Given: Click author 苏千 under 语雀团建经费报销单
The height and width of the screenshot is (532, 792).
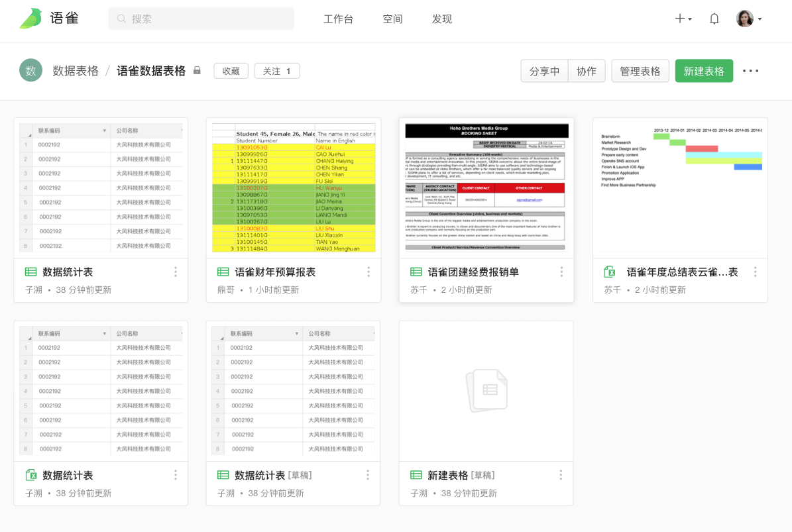Looking at the screenshot, I should point(419,290).
